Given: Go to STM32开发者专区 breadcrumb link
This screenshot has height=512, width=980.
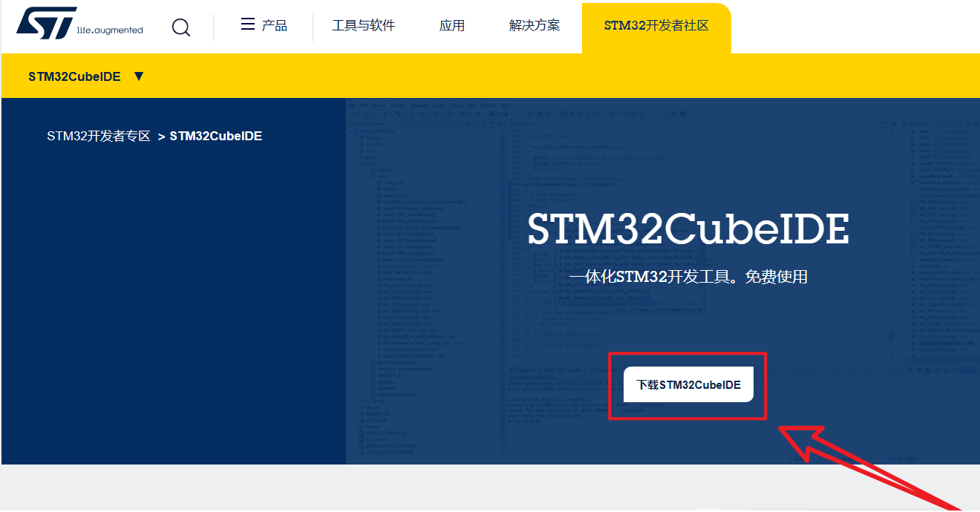Looking at the screenshot, I should pyautogui.click(x=99, y=137).
